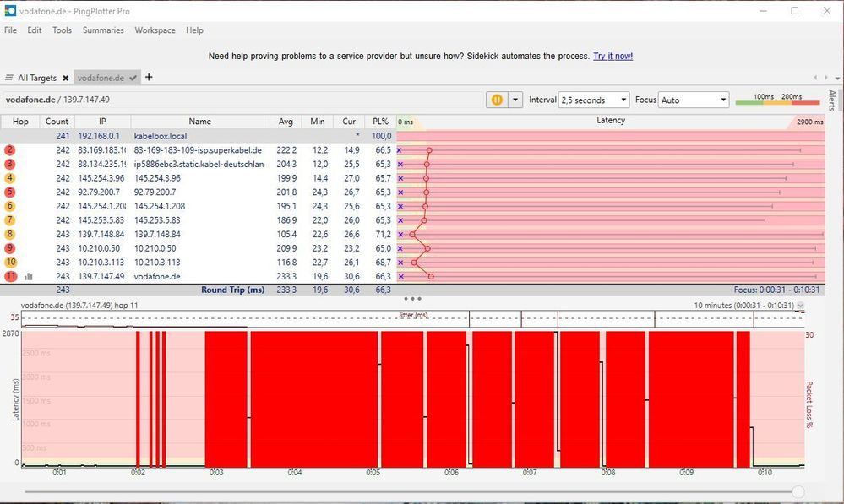Screen dimensions: 844x504
Task: Toggle the timeline graph icon for hop 11
Action: point(29,276)
